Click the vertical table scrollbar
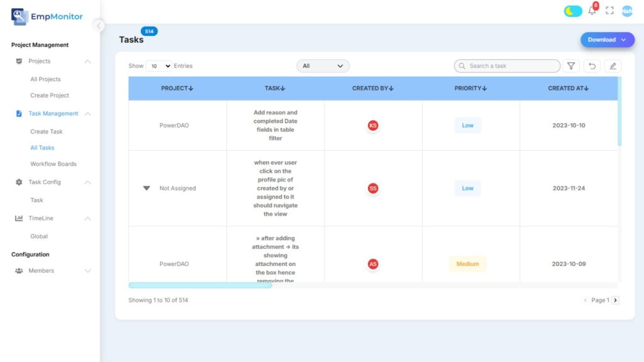The width and height of the screenshot is (644, 362). coord(619,111)
